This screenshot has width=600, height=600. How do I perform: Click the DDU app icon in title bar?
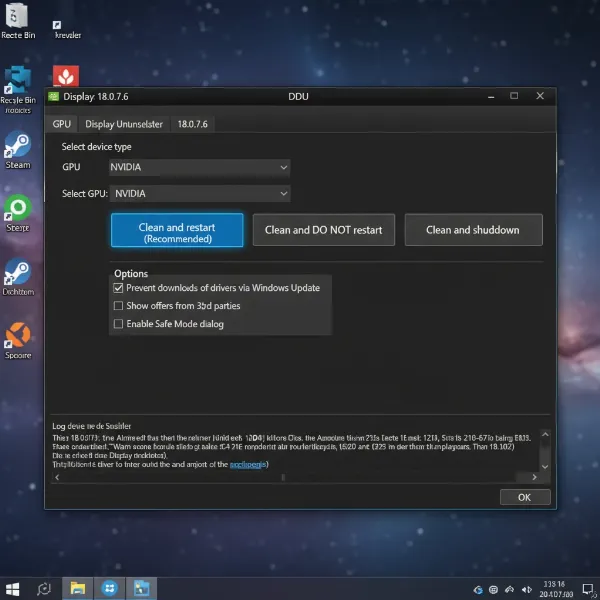pos(54,96)
